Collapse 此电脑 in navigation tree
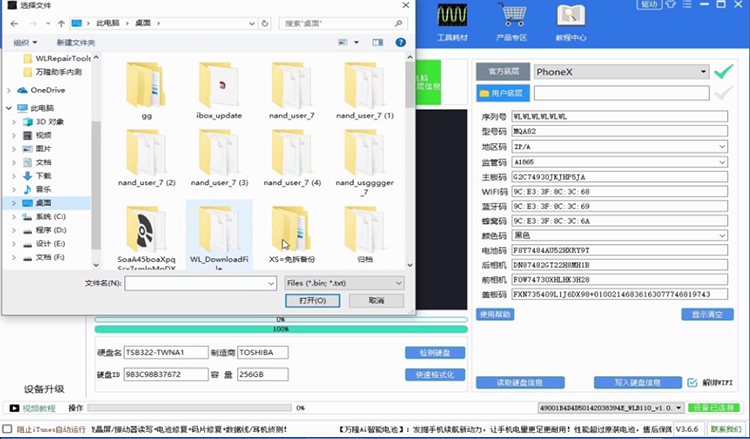The width and height of the screenshot is (750, 439). click(x=9, y=108)
